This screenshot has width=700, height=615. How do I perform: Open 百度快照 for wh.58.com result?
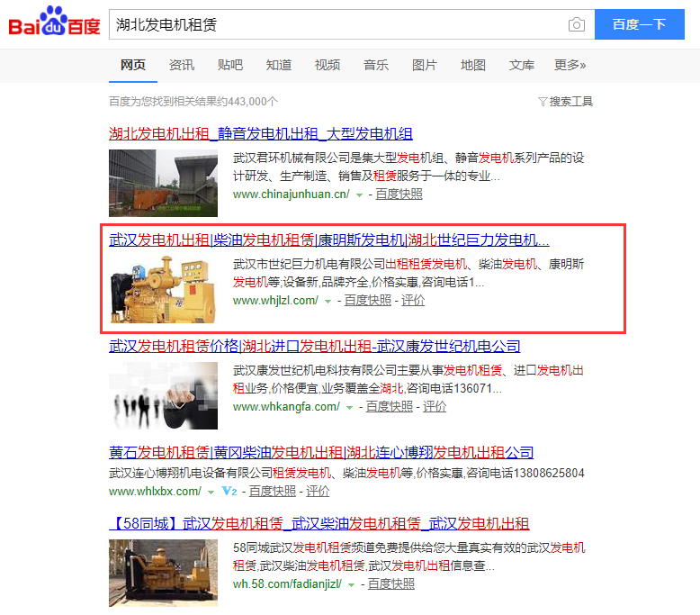[391, 583]
